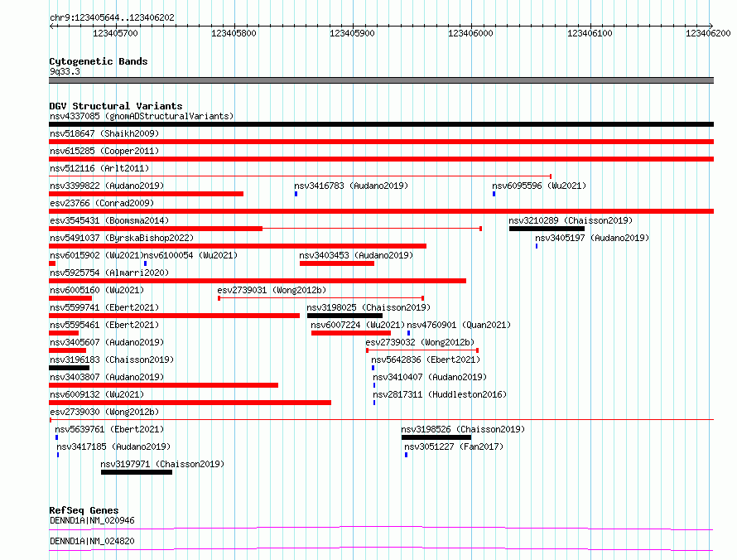Select the black nsv3198526 (Chaisson2019) bar
The width and height of the screenshot is (737, 560).
pyautogui.click(x=436, y=437)
